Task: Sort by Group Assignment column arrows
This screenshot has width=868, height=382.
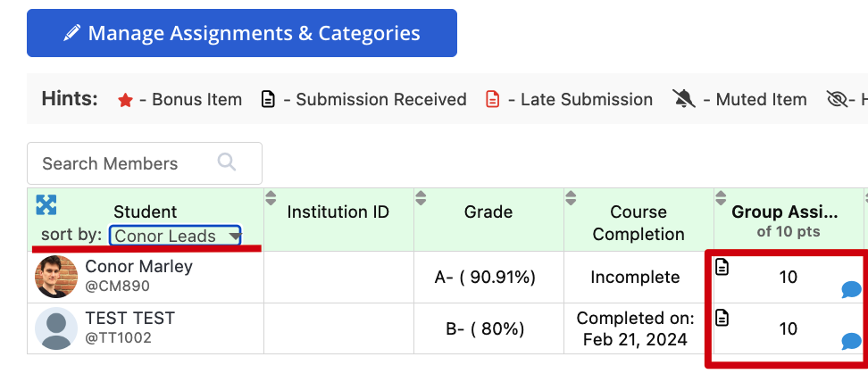Action: tap(721, 197)
